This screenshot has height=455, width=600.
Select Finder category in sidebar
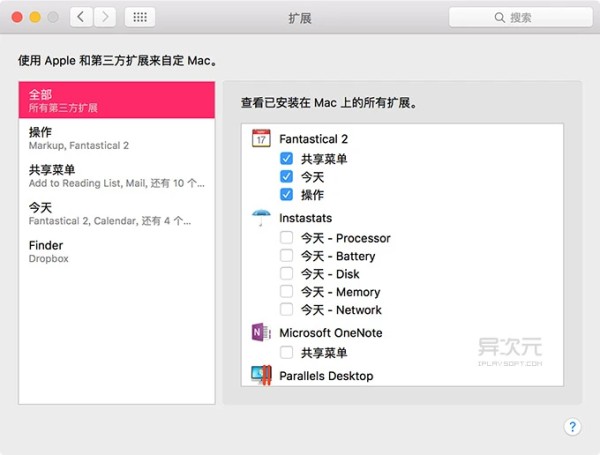pyautogui.click(x=117, y=251)
